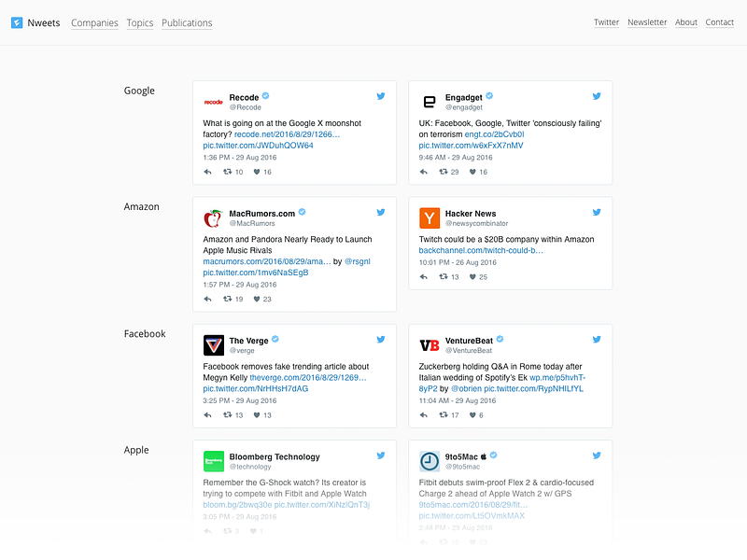
Task: Click The Verge avatar logo
Action: tap(214, 345)
